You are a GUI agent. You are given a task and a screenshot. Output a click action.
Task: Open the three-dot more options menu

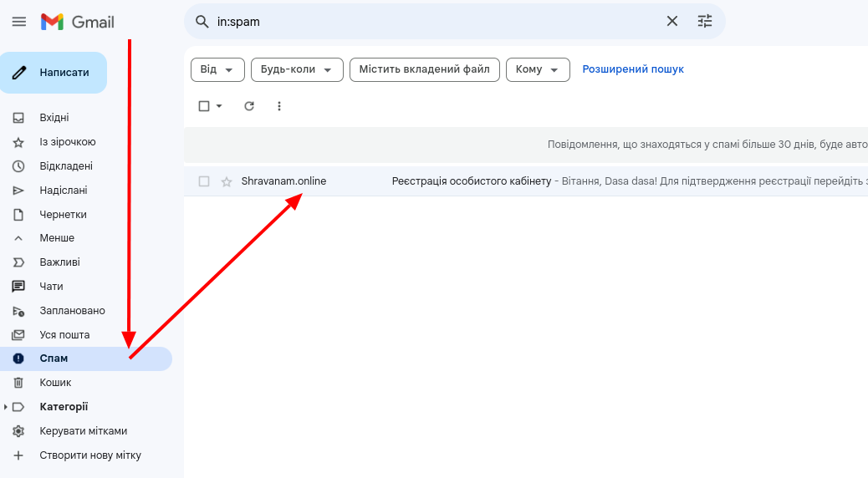pos(279,106)
